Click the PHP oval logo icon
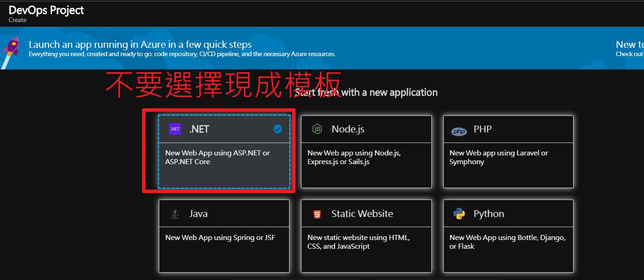Viewport: 644px width, 280px height. [459, 132]
